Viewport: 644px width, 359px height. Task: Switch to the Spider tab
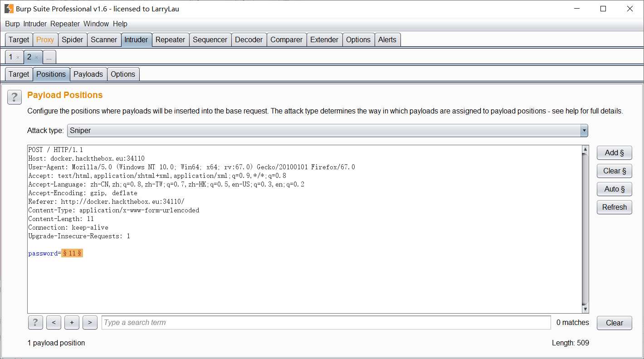73,39
